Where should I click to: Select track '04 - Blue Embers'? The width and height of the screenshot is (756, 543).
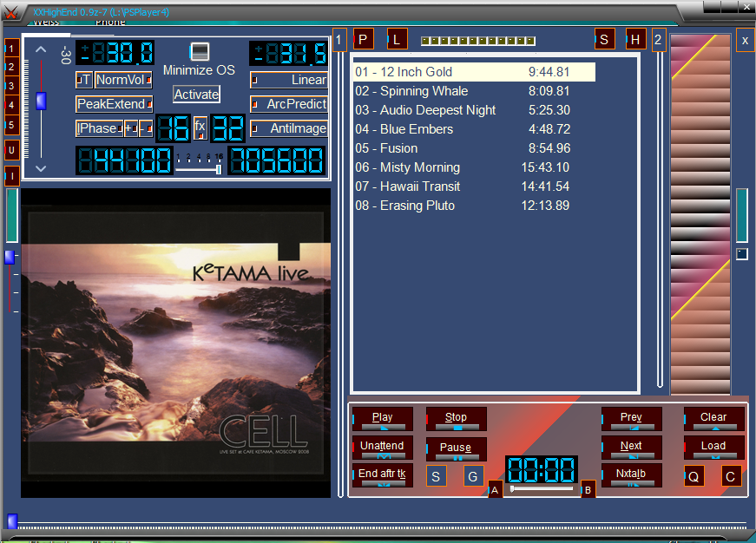pos(475,129)
